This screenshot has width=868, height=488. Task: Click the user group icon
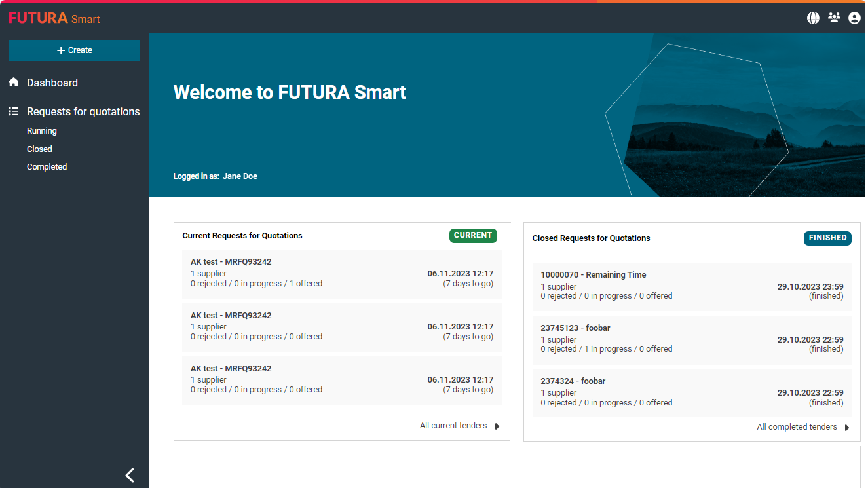[x=834, y=18]
